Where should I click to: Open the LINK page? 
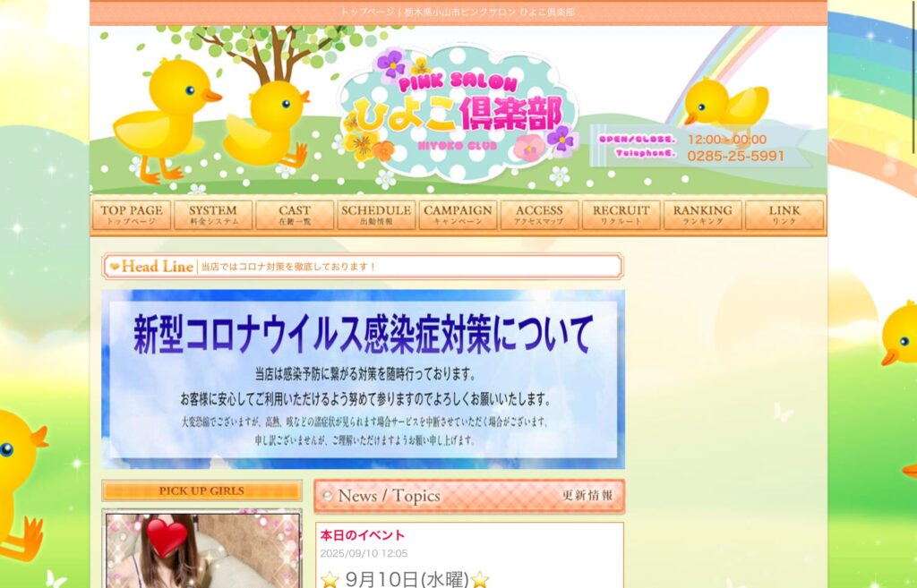coord(784,215)
